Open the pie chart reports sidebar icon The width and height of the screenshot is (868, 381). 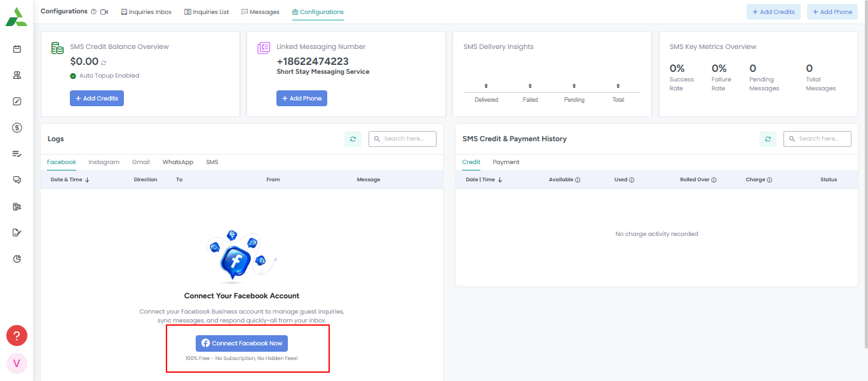coord(17,259)
